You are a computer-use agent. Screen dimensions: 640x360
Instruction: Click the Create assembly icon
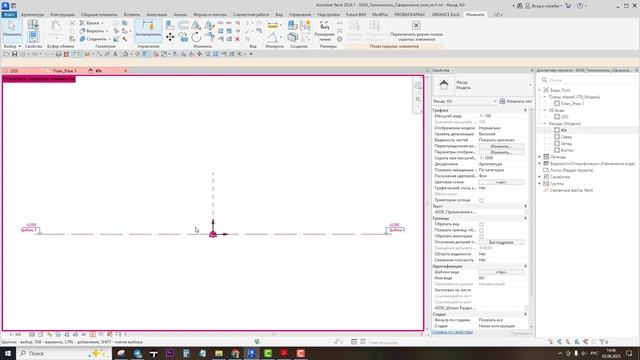(293, 25)
